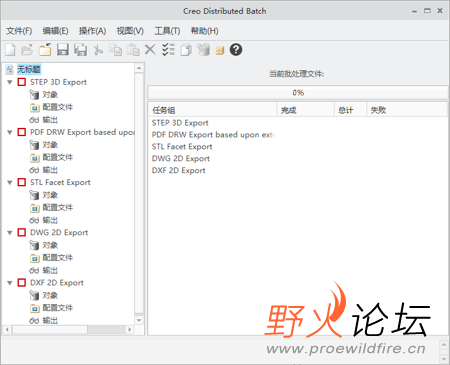This screenshot has width=450, height=365.
Task: Click the 失败 column header
Action: (x=407, y=110)
